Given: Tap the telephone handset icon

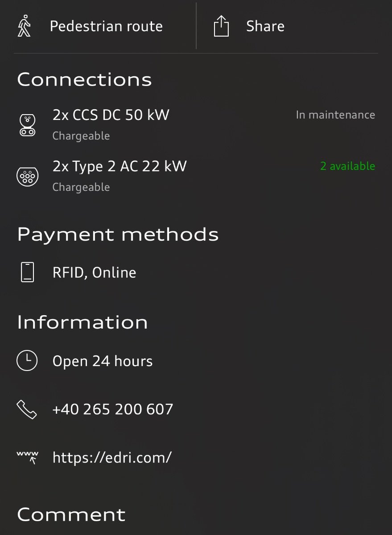Looking at the screenshot, I should coord(27,409).
